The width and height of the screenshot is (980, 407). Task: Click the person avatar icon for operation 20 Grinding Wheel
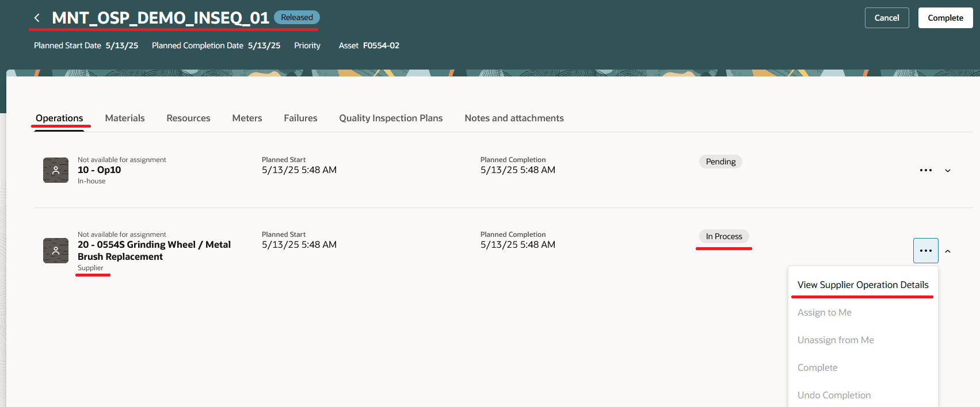pos(56,251)
